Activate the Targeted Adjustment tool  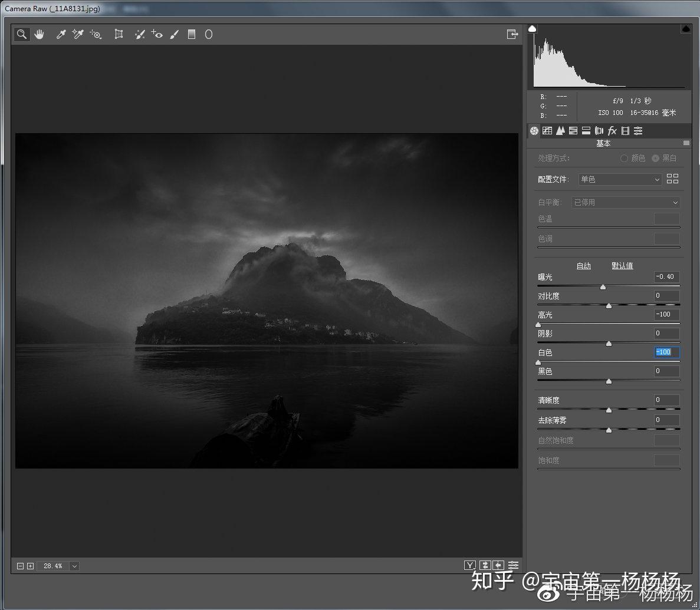[x=96, y=34]
